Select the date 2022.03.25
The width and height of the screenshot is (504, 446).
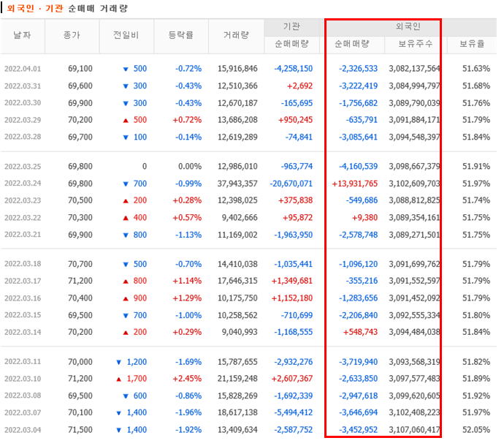tap(23, 167)
